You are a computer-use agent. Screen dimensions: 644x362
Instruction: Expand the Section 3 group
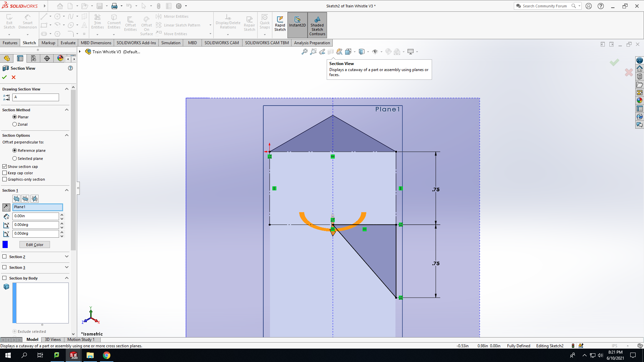(x=67, y=267)
